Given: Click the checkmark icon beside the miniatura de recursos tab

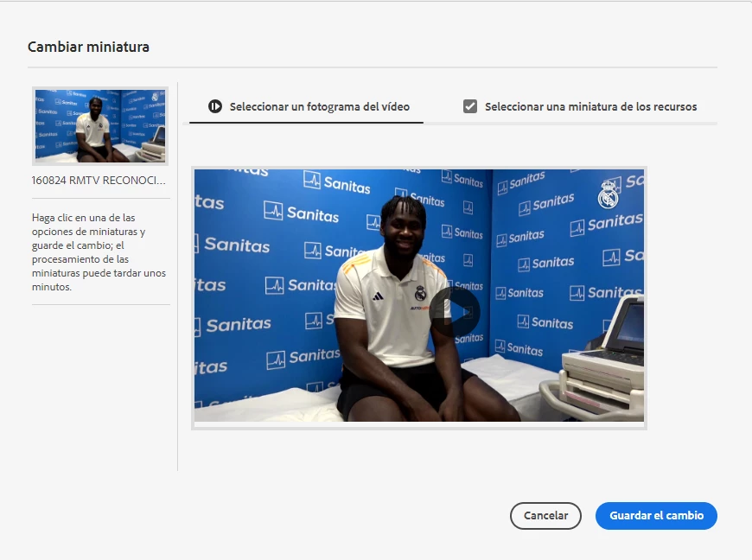Looking at the screenshot, I should (x=470, y=106).
